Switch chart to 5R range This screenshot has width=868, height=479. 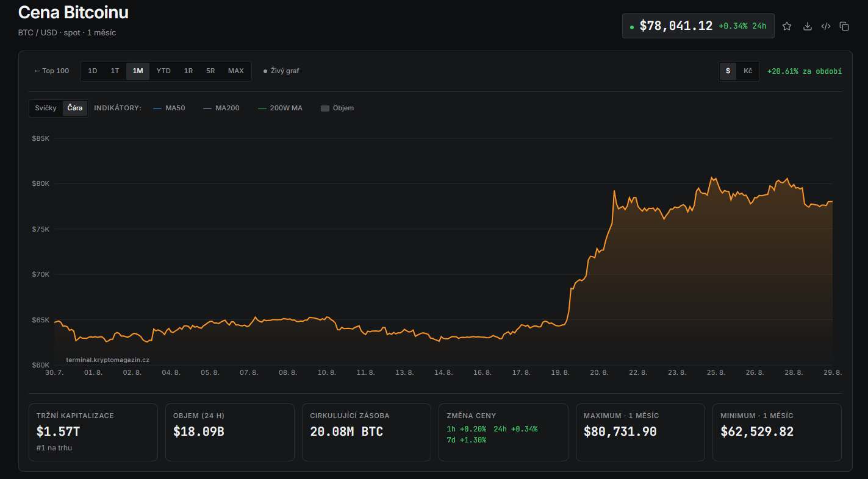point(210,71)
